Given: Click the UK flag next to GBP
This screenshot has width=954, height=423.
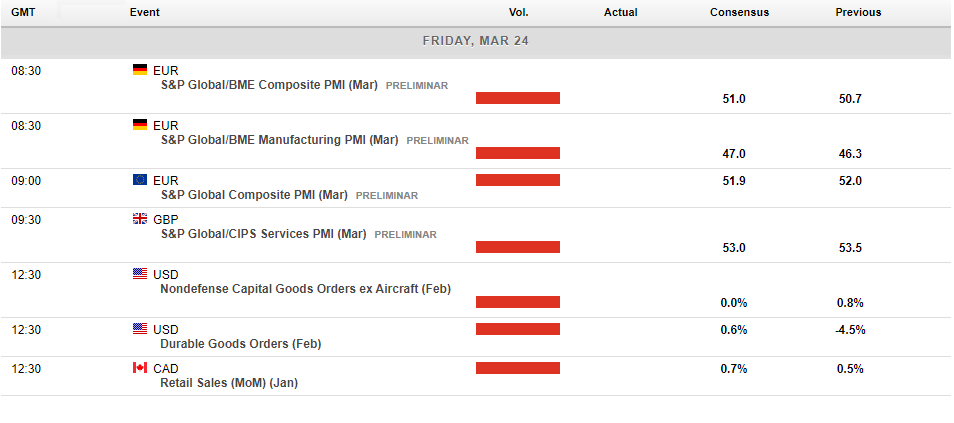Looking at the screenshot, I should (140, 219).
